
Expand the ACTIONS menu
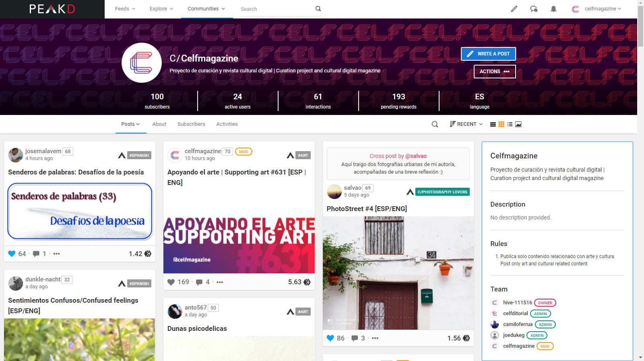(495, 72)
